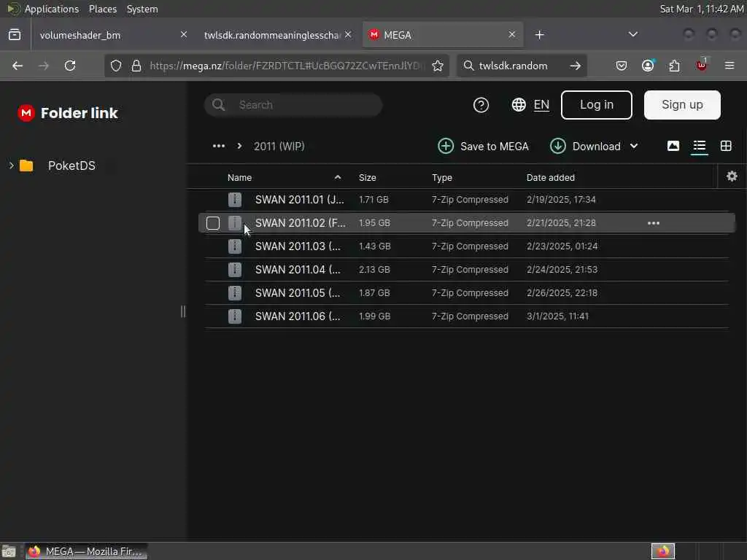Click the PoketDS folder icon
747x560 pixels.
coord(26,166)
